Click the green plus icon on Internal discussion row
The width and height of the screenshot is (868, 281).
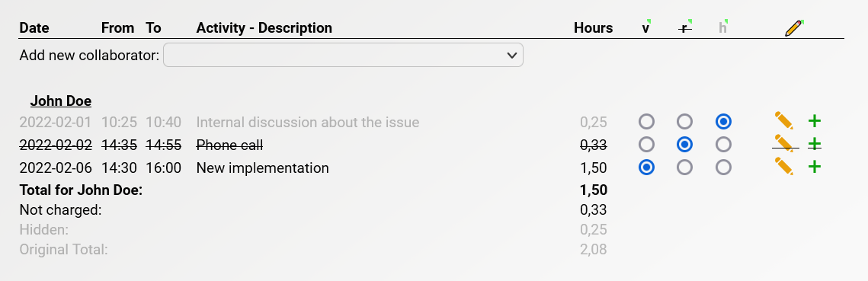(x=815, y=120)
